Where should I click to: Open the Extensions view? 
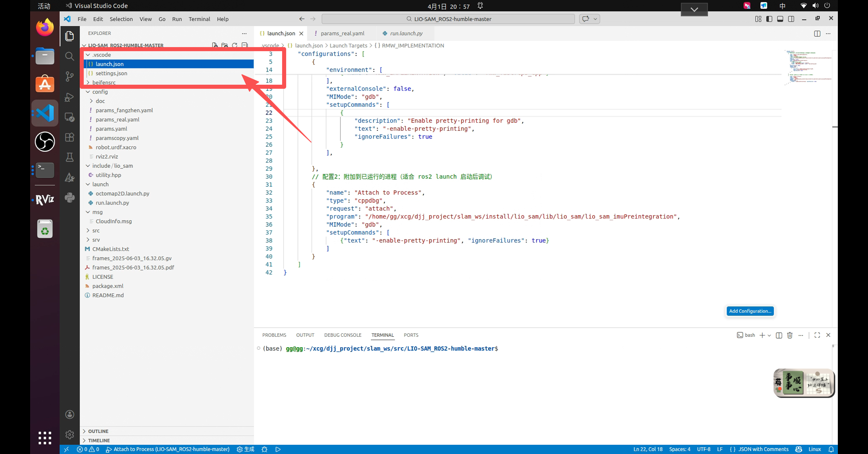click(x=70, y=137)
